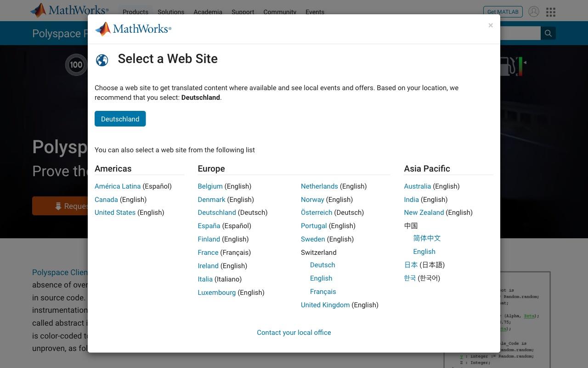Screen dimensions: 588x368
Task: Select Italia web site
Action: tap(205, 279)
